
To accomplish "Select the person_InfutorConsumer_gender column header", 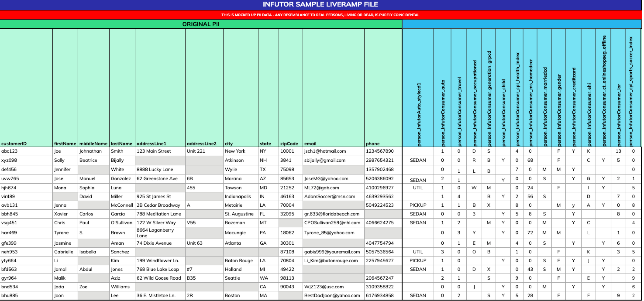I will click(558, 88).
